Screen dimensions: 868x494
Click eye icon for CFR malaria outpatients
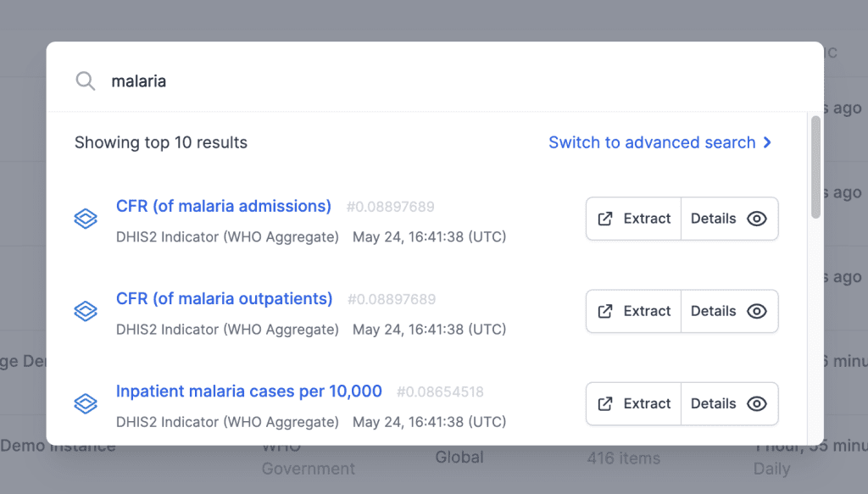click(x=757, y=311)
